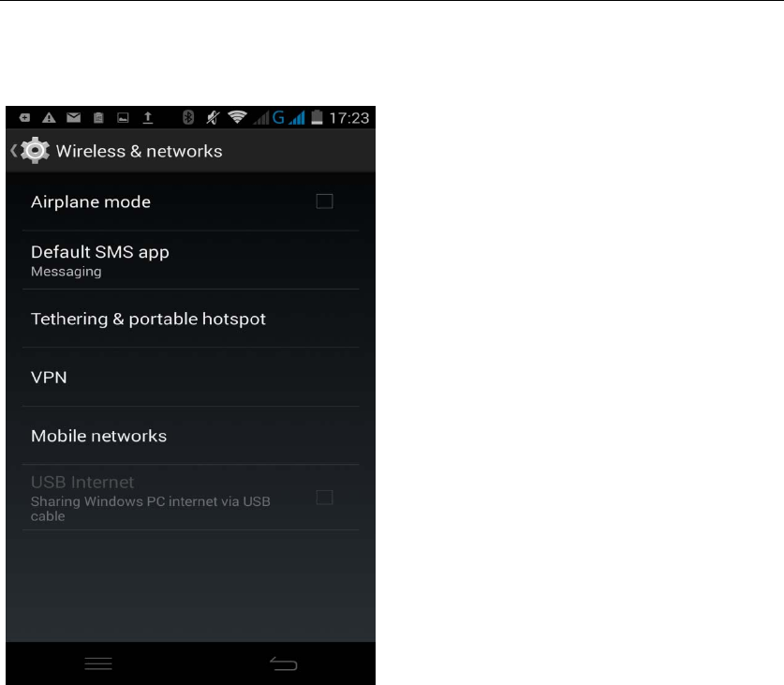Enable the Airplane mode checkbox
This screenshot has width=784, height=685.
click(324, 201)
